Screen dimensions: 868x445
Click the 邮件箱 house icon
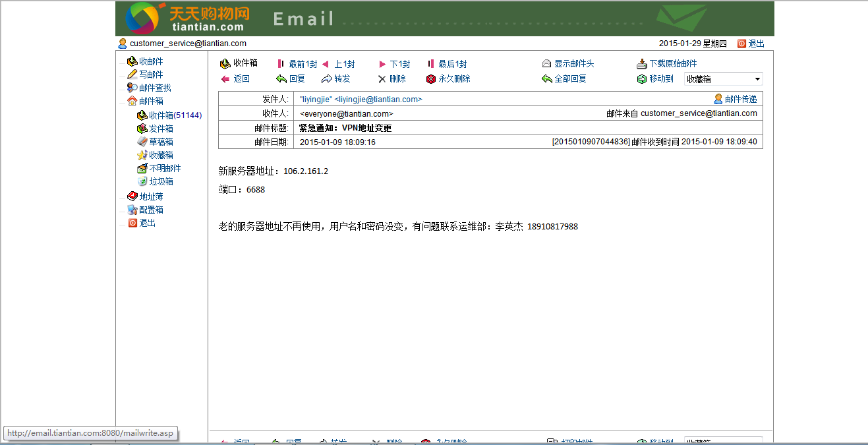pyautogui.click(x=132, y=101)
